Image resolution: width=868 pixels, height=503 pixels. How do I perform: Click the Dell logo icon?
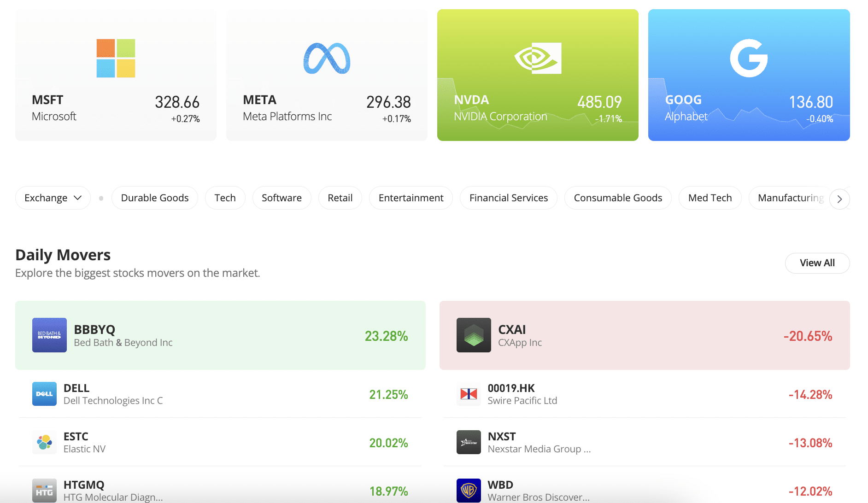tap(44, 394)
